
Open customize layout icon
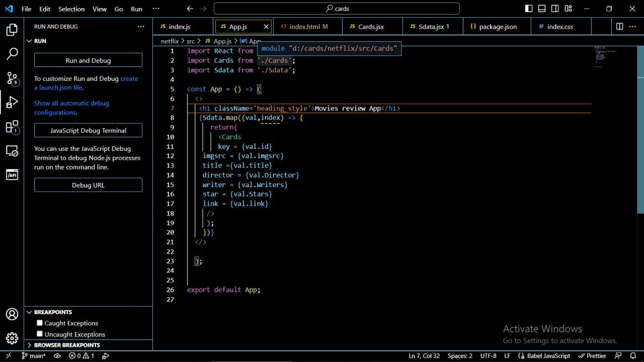pyautogui.click(x=568, y=9)
